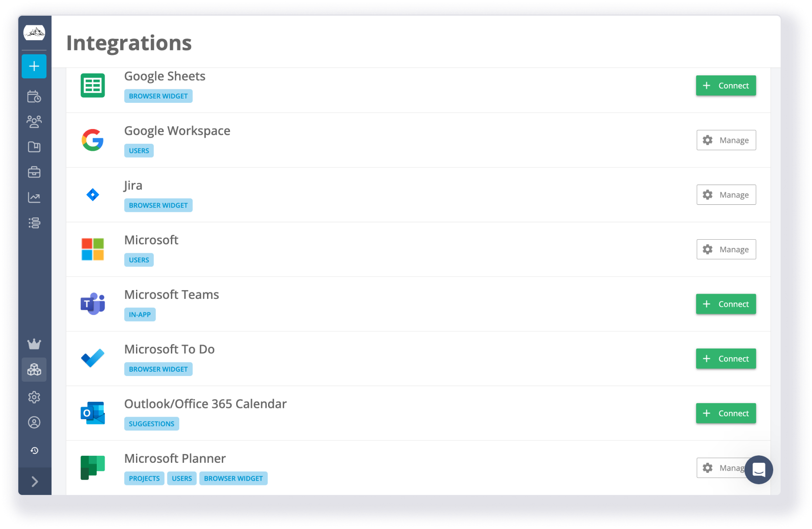
Task: Manage the Jira integration
Action: tap(726, 195)
